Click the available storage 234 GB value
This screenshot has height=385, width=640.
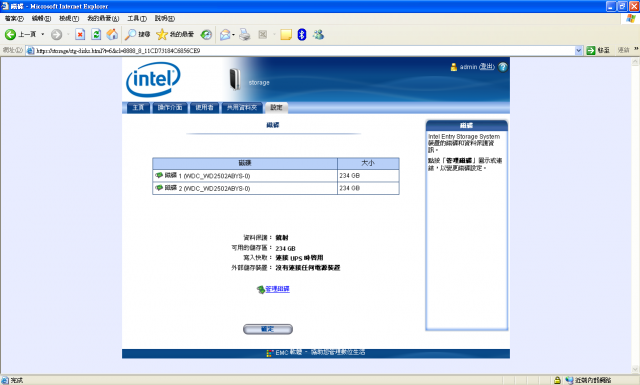(x=285, y=248)
